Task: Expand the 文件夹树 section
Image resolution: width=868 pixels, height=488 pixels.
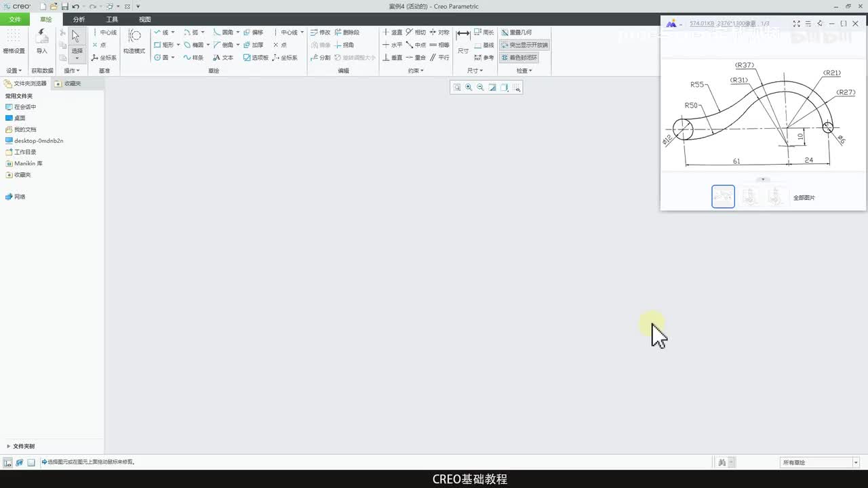Action: (x=20, y=446)
